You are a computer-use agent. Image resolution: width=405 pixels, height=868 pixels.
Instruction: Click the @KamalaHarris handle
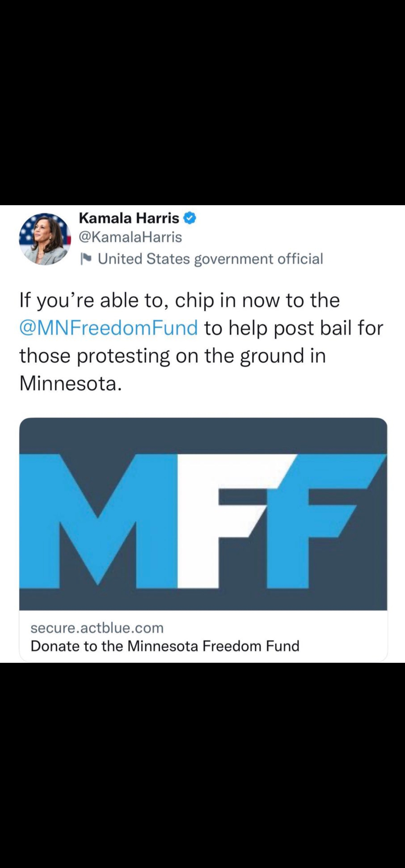coord(130,237)
